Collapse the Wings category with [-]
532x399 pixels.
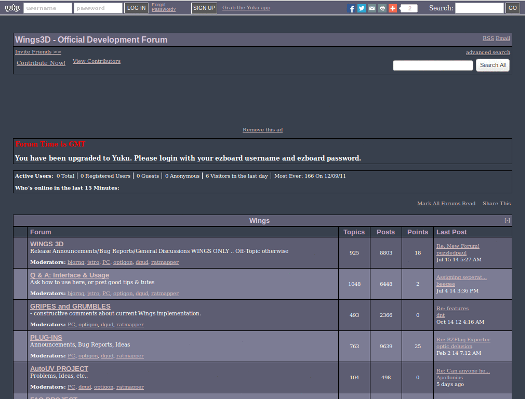coord(507,220)
